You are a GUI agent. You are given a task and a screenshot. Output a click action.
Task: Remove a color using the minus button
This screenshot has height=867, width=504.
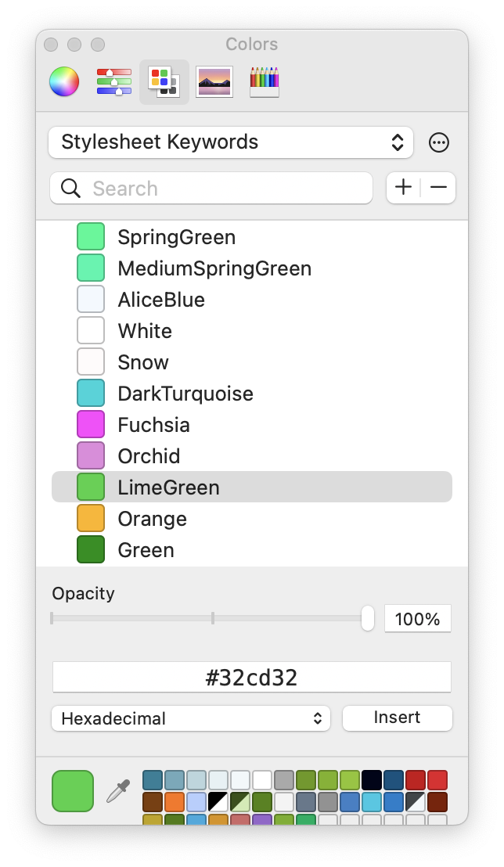pos(437,188)
